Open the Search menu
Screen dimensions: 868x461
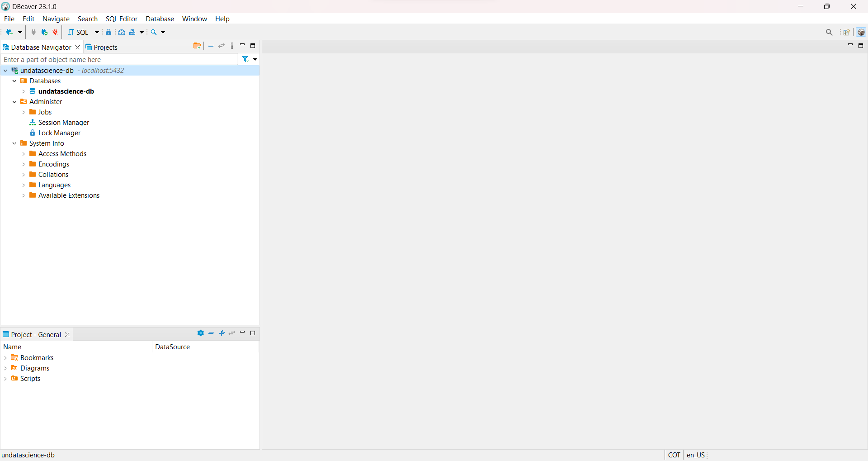[x=88, y=19]
